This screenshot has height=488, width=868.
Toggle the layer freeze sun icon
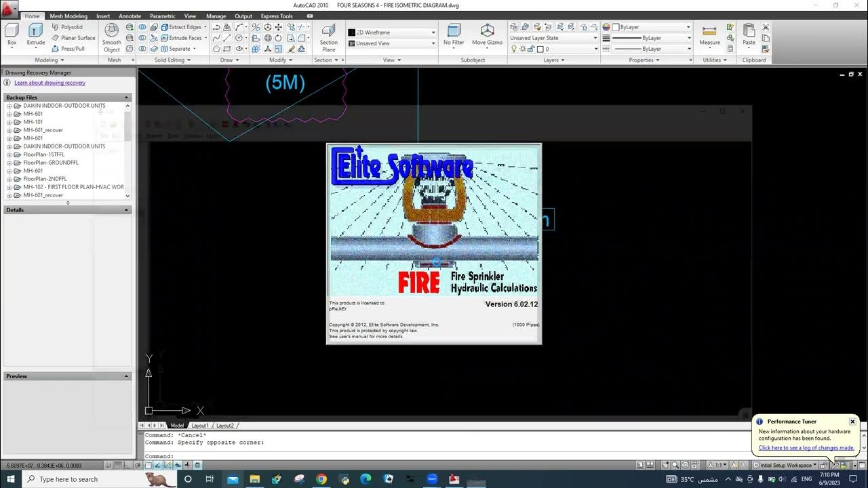(x=522, y=49)
